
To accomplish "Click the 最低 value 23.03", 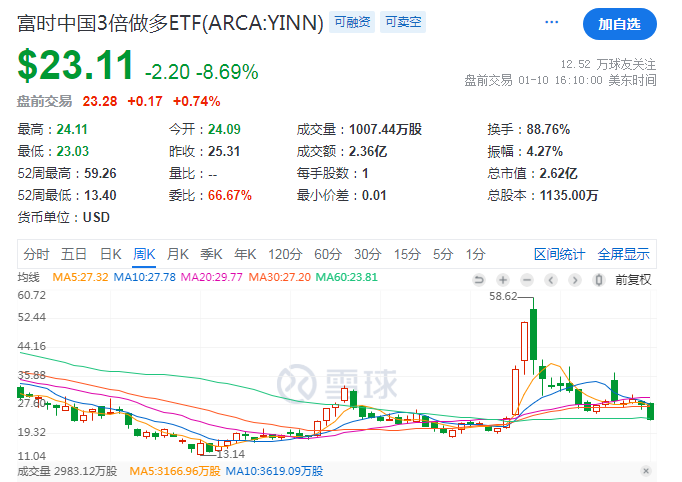I will 73,151.
